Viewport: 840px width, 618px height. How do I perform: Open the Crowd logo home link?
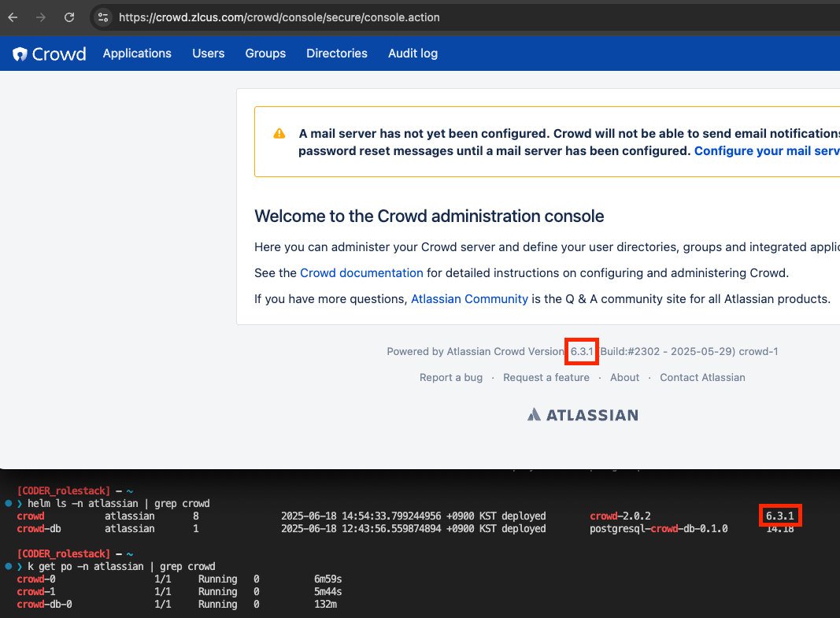tap(50, 54)
